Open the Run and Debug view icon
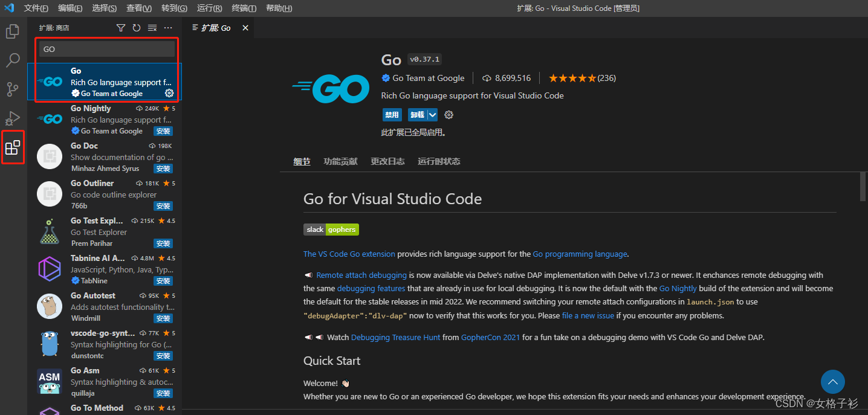Image resolution: width=868 pixels, height=415 pixels. click(12, 118)
